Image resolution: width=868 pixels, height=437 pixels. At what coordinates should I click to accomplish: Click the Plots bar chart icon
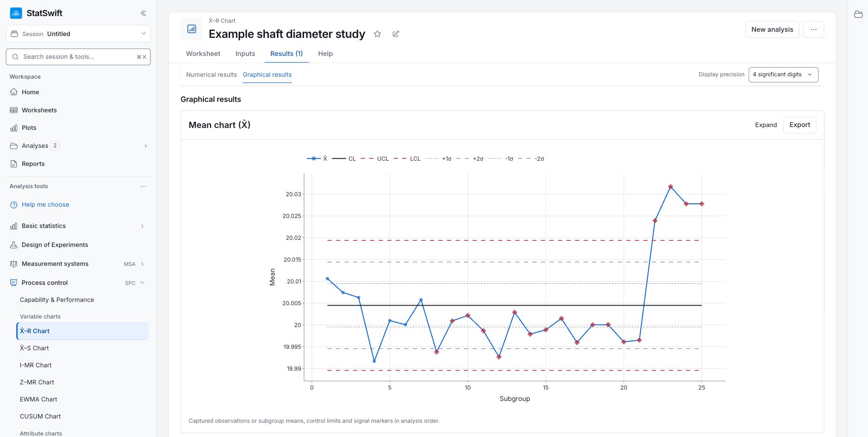14,128
